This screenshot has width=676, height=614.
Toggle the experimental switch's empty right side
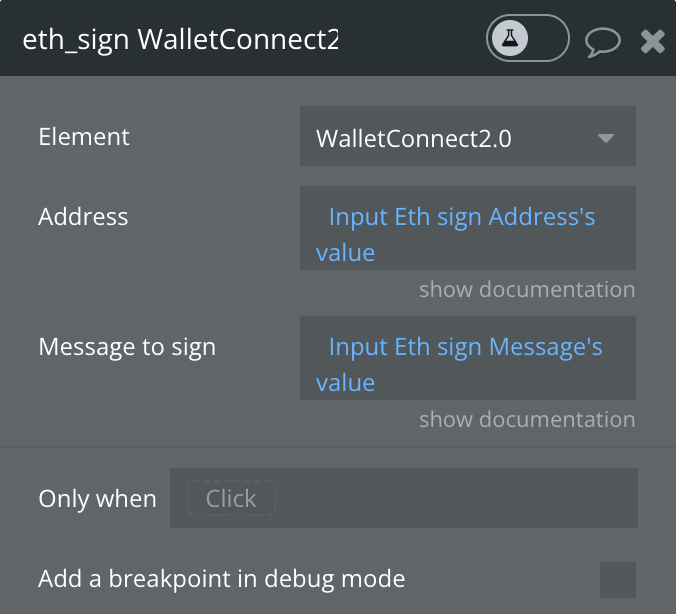click(548, 38)
